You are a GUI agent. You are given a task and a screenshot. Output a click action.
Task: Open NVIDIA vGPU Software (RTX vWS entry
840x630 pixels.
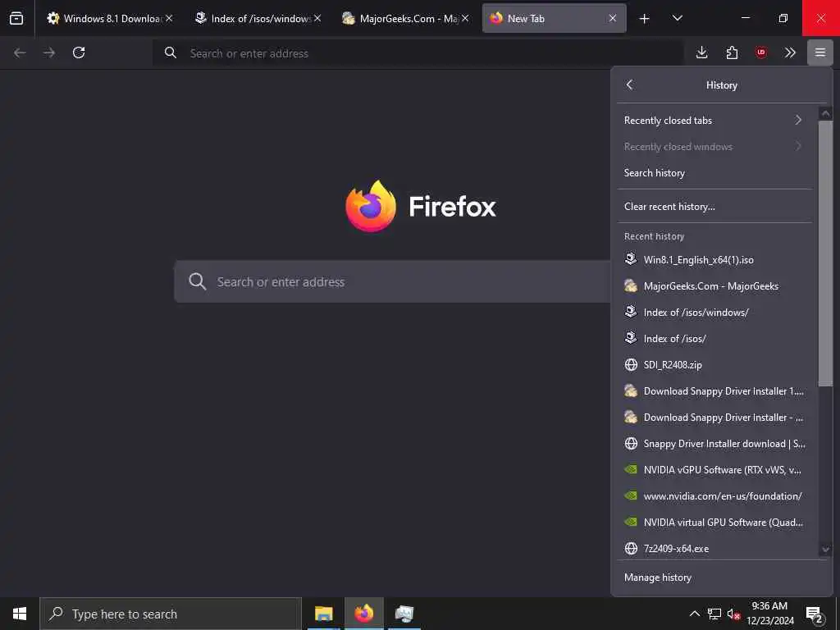point(714,470)
